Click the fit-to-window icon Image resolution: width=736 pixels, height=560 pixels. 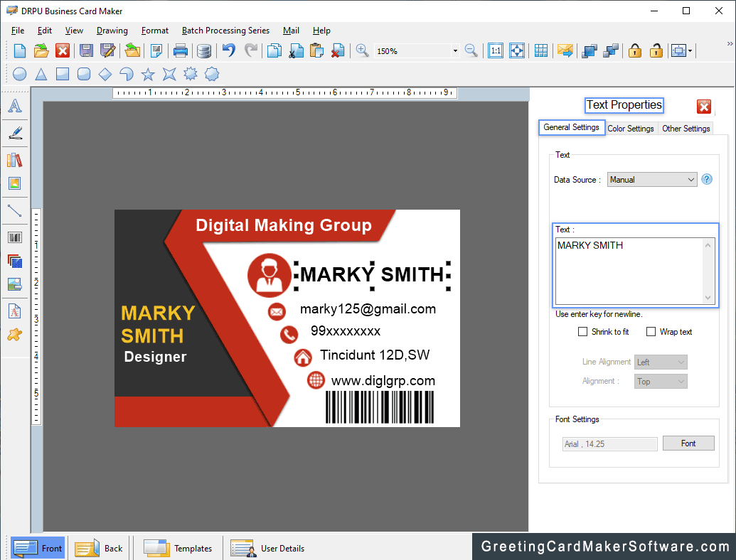point(517,50)
